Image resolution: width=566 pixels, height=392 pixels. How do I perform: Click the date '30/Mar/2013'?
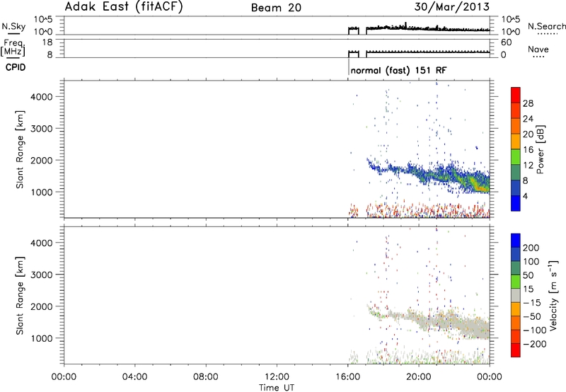point(451,6)
